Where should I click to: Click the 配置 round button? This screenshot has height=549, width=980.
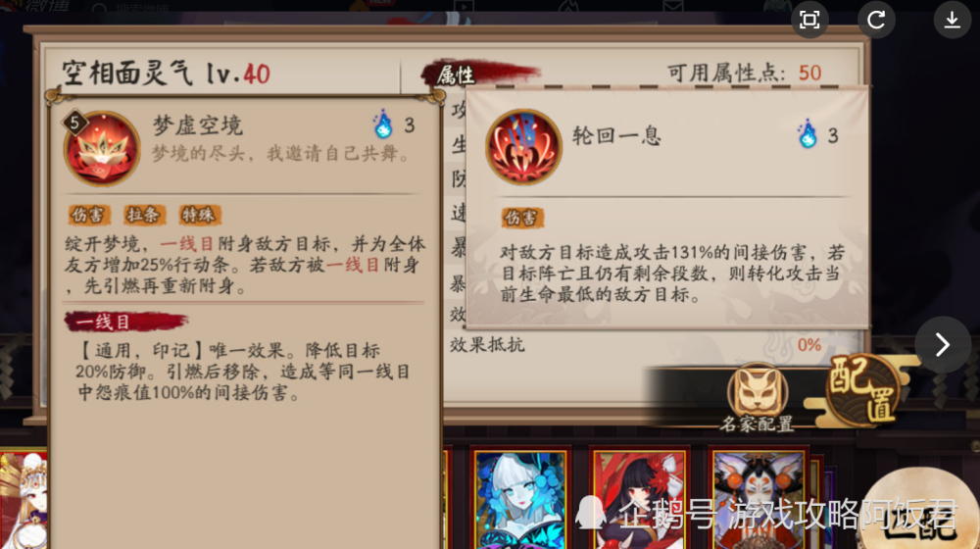[x=861, y=389]
